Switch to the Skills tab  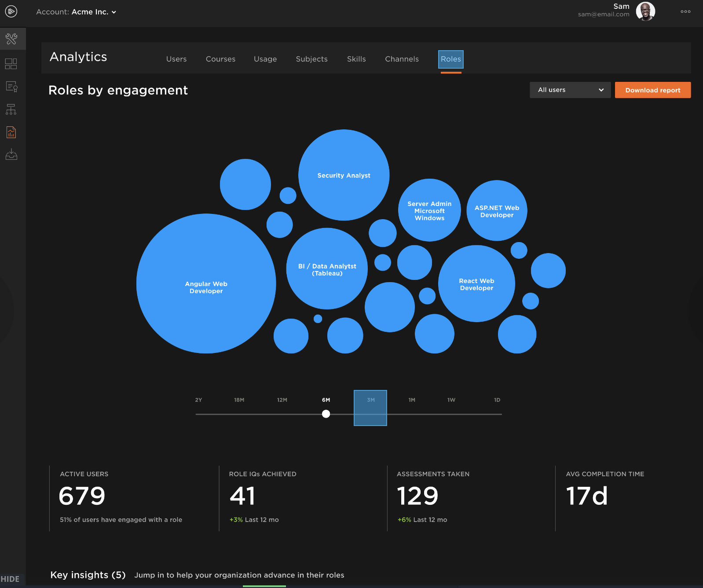[x=356, y=59]
